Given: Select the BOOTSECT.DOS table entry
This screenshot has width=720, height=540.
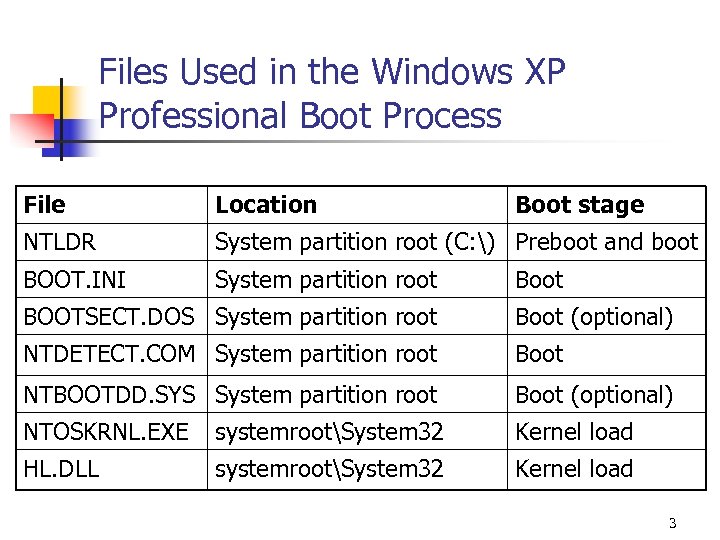Looking at the screenshot, I should pyautogui.click(x=109, y=317).
